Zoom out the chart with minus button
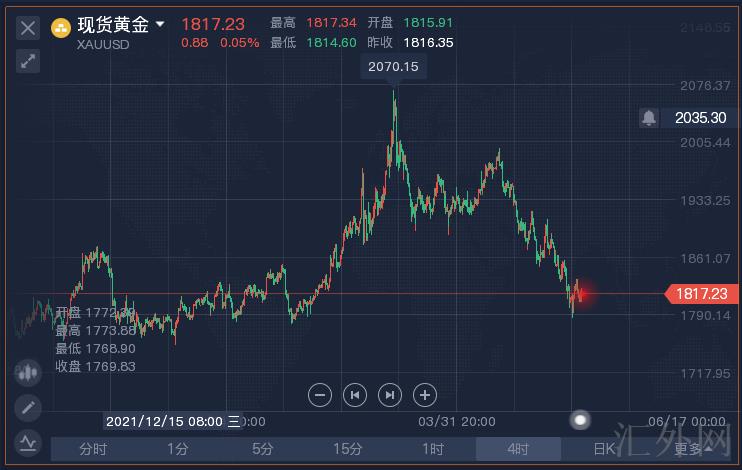This screenshot has height=470, width=742. (320, 394)
